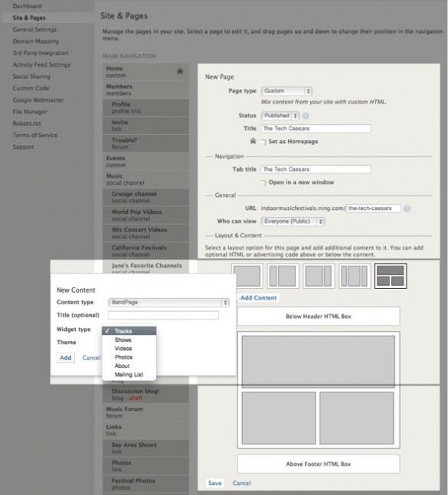448x495 pixels.
Task: Click the Title (optional) input field
Action: click(163, 315)
